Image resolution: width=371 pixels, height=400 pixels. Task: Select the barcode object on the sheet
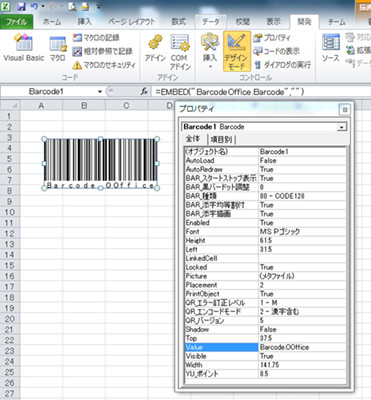(x=100, y=163)
